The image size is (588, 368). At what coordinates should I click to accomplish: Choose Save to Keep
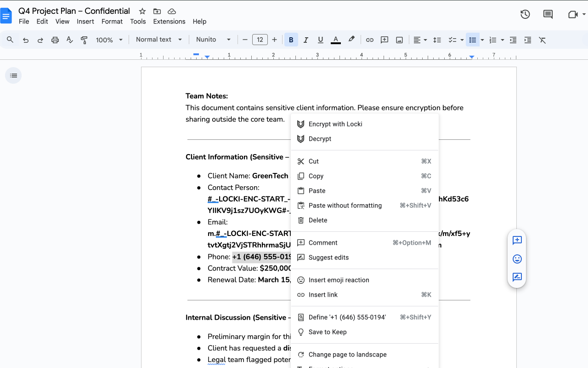pyautogui.click(x=328, y=332)
